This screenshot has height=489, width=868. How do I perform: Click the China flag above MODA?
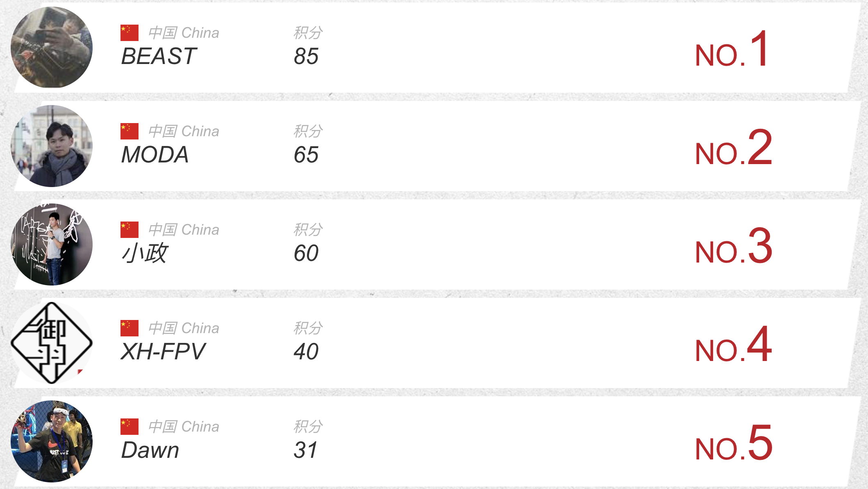tap(130, 131)
